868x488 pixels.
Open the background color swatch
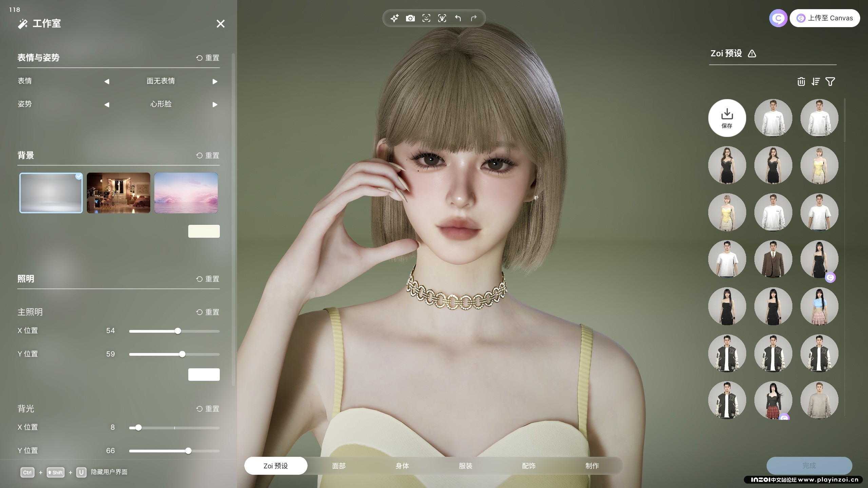coord(204,231)
